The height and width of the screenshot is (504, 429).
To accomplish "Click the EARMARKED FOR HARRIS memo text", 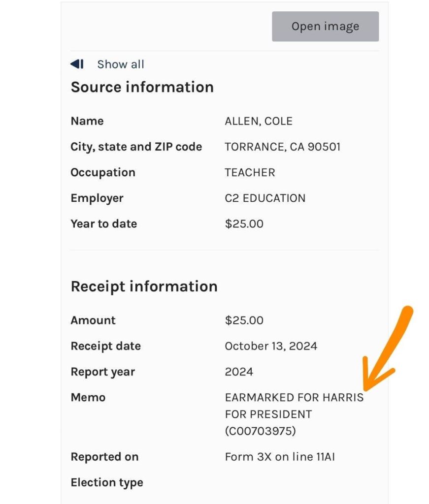I will [294, 397].
